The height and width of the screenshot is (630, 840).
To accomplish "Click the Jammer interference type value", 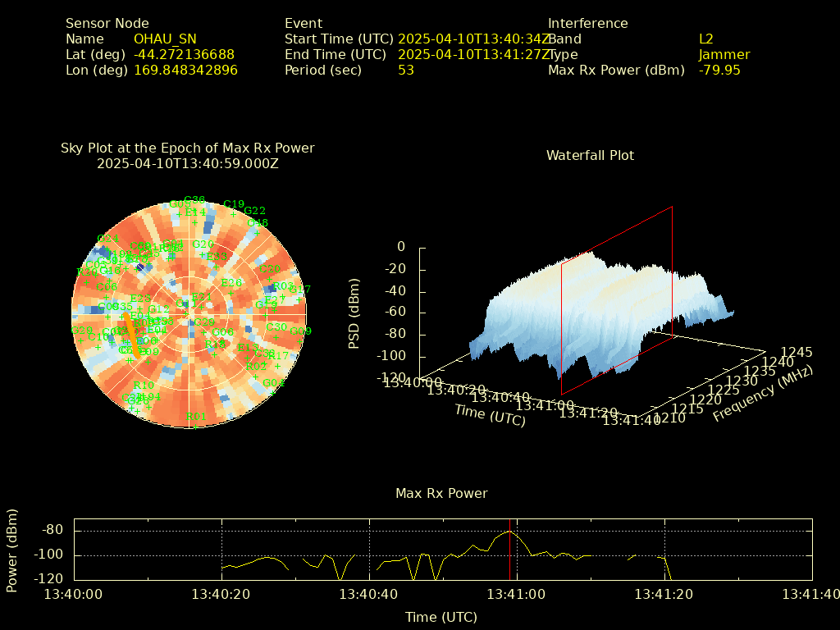I will [724, 55].
